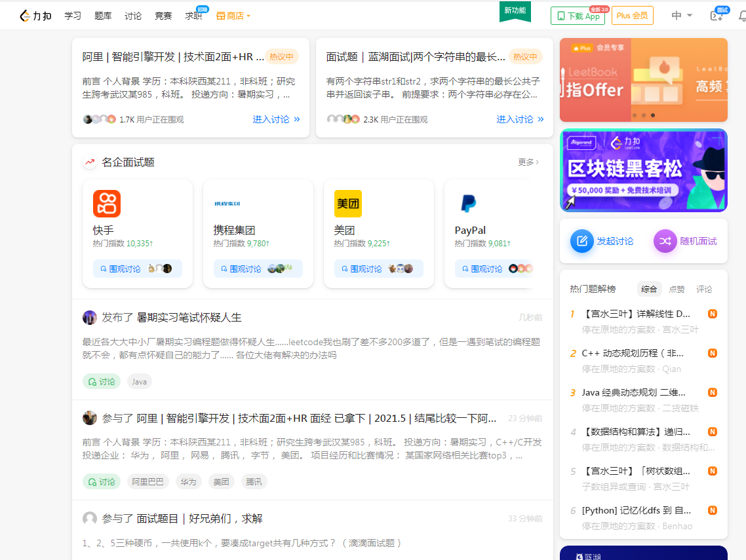Click 讨论 tag under 暑期实习笔试怀疑人生 post
746x560 pixels.
tap(102, 382)
